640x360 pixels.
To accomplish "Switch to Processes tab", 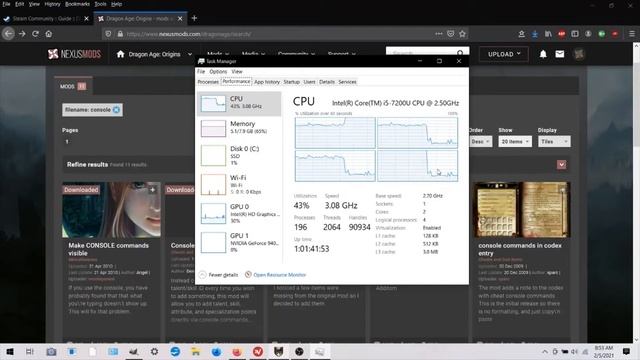I will click(208, 82).
